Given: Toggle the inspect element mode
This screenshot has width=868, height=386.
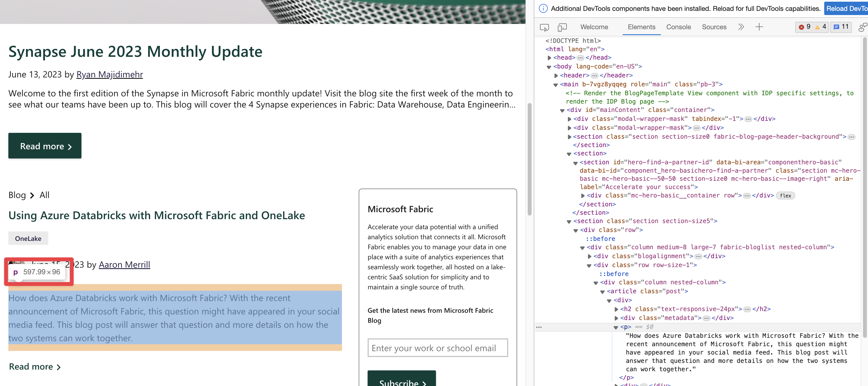Looking at the screenshot, I should 544,27.
